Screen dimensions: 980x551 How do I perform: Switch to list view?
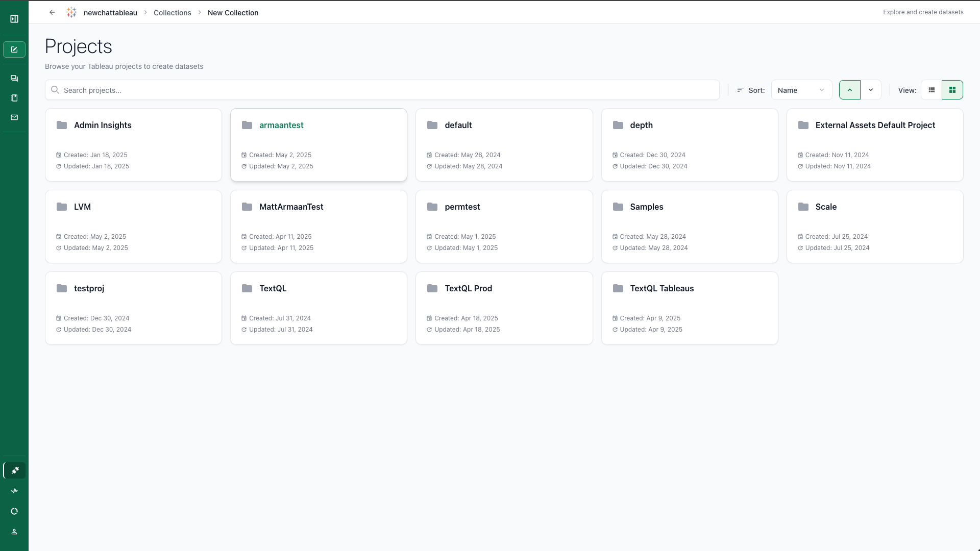pos(931,89)
